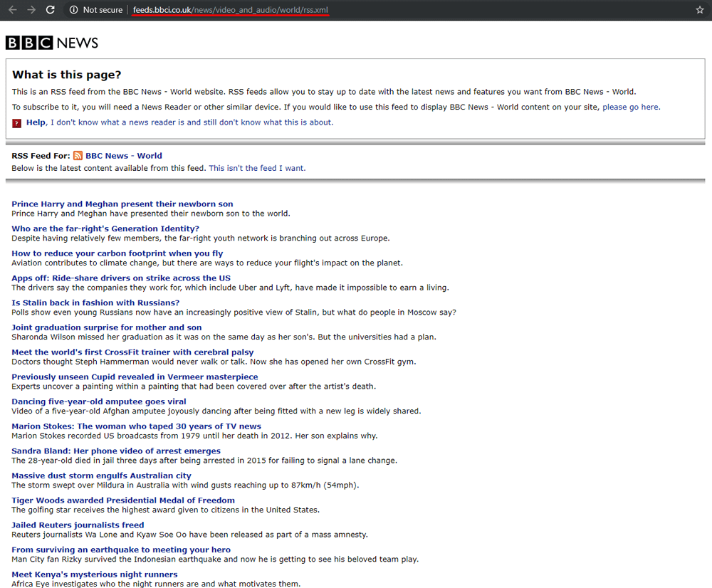Viewport: 712px width, 588px height.
Task: Reload the page with the refresh icon
Action: (x=50, y=10)
